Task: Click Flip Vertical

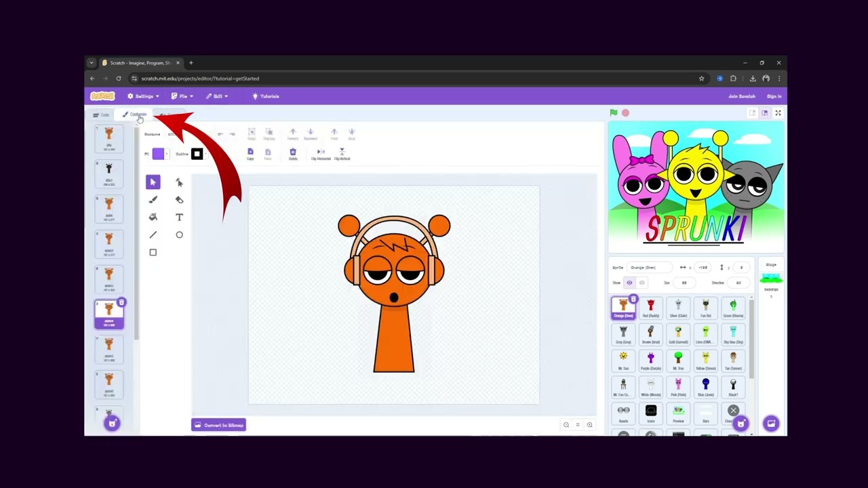Action: (342, 154)
